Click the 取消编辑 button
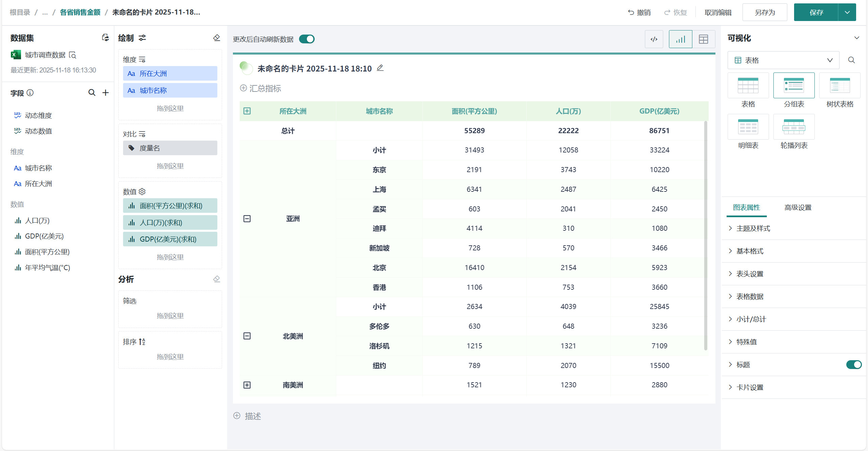 718,13
